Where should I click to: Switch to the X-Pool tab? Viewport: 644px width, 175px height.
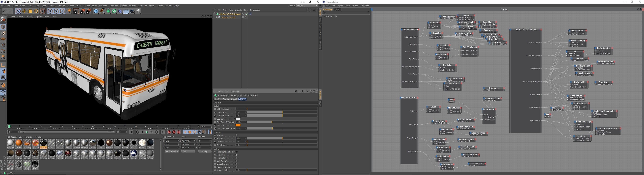337,10
